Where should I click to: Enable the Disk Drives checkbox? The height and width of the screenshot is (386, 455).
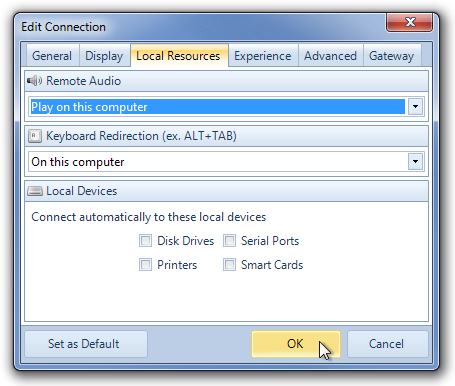coord(145,241)
